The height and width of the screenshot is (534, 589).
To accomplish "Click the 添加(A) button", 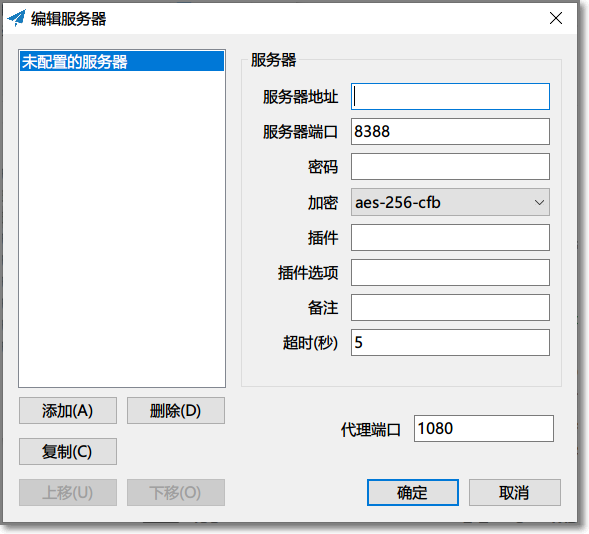I will (68, 410).
